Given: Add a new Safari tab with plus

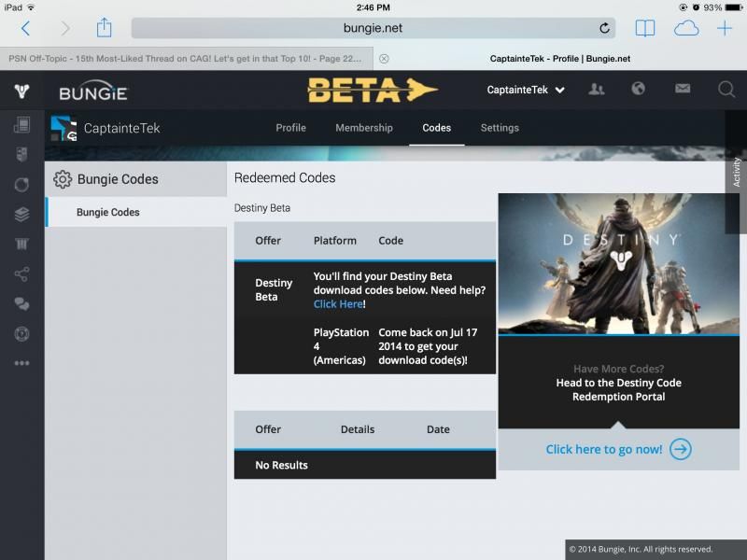Looking at the screenshot, I should pos(725,28).
